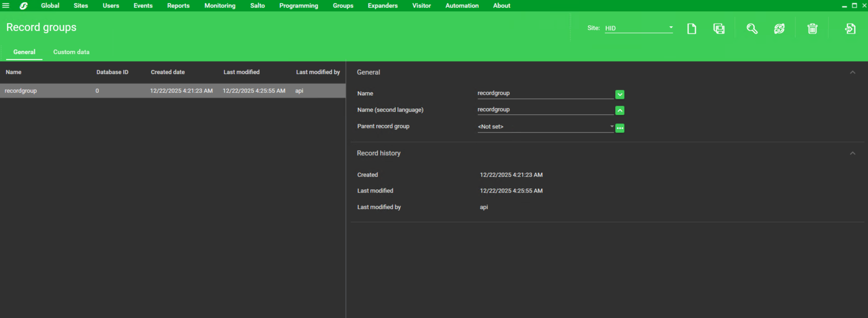The width and height of the screenshot is (868, 318).
Task: Open the search magnifier tool
Action: (752, 29)
